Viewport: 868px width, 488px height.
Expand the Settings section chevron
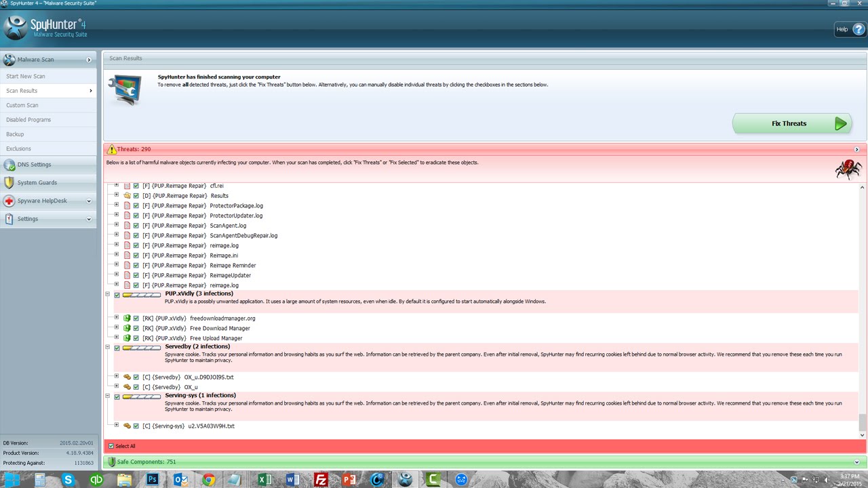(x=89, y=219)
